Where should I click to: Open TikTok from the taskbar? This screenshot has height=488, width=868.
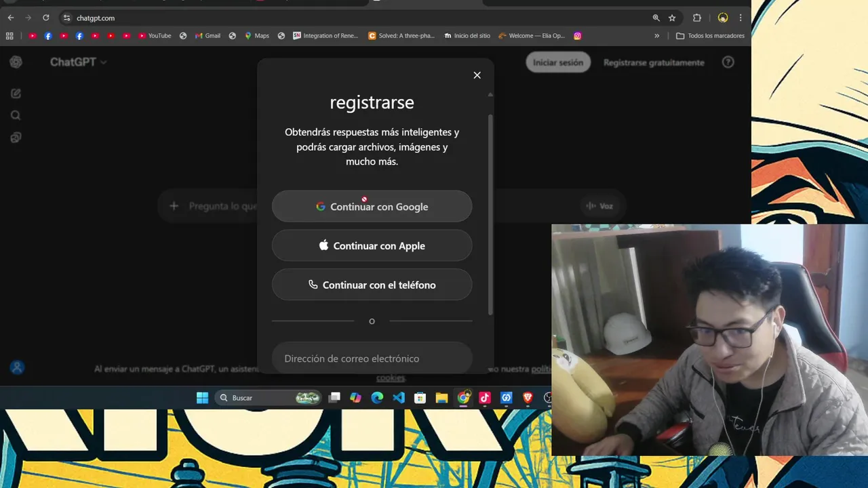click(x=485, y=398)
